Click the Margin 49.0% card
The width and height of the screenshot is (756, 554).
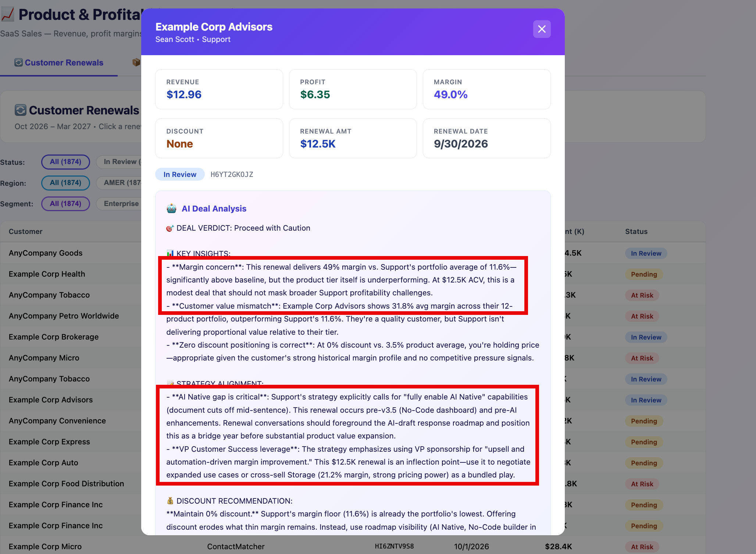[x=487, y=89]
